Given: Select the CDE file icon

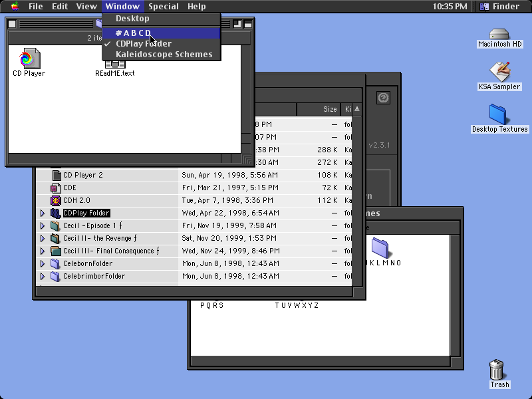Looking at the screenshot, I should click(x=56, y=188).
